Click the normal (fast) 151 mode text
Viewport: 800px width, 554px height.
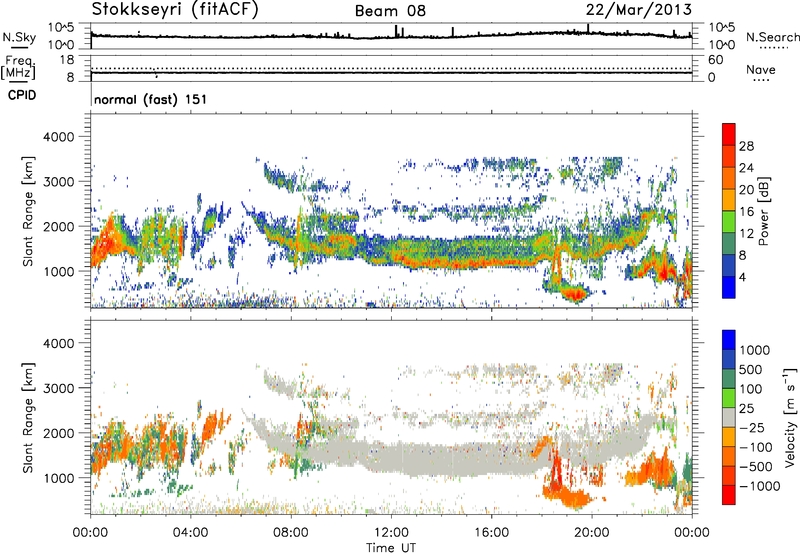(x=151, y=99)
